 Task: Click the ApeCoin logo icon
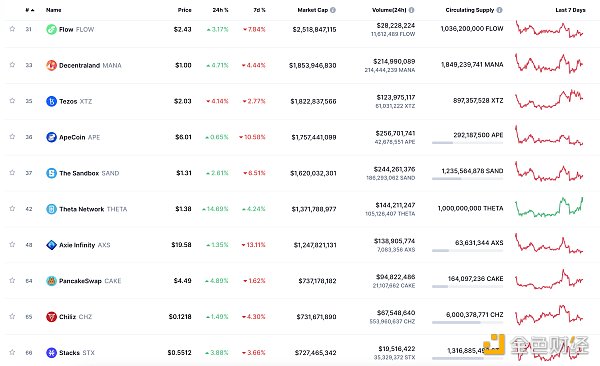tap(51, 137)
